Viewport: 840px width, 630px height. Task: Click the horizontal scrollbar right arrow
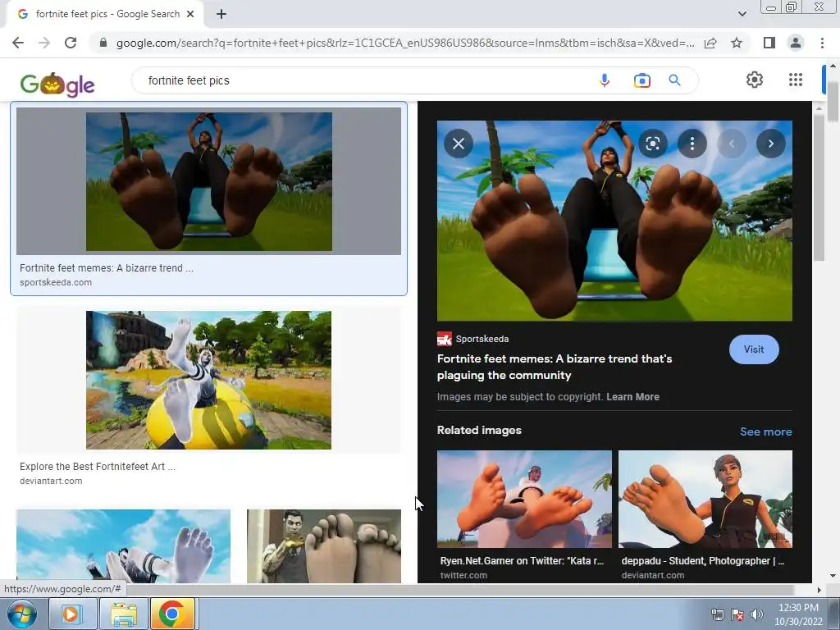point(819,590)
